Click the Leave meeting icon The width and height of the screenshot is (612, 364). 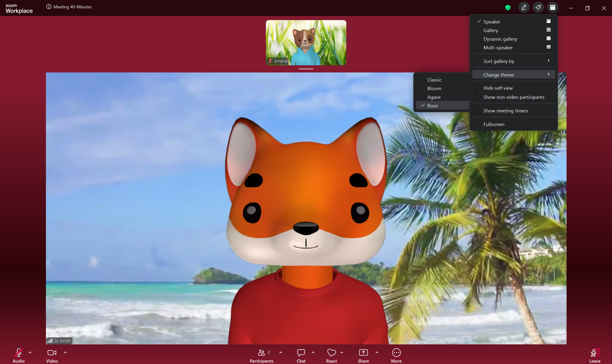(x=595, y=353)
